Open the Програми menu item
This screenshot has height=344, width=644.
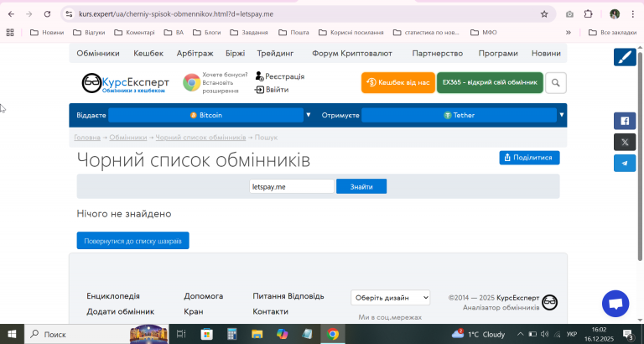click(x=498, y=53)
